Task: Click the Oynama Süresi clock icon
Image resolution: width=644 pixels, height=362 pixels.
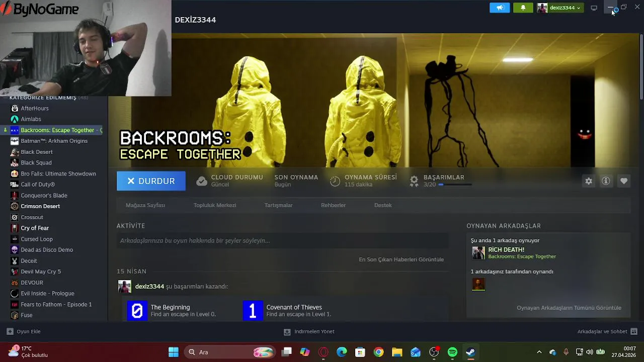Action: click(335, 181)
